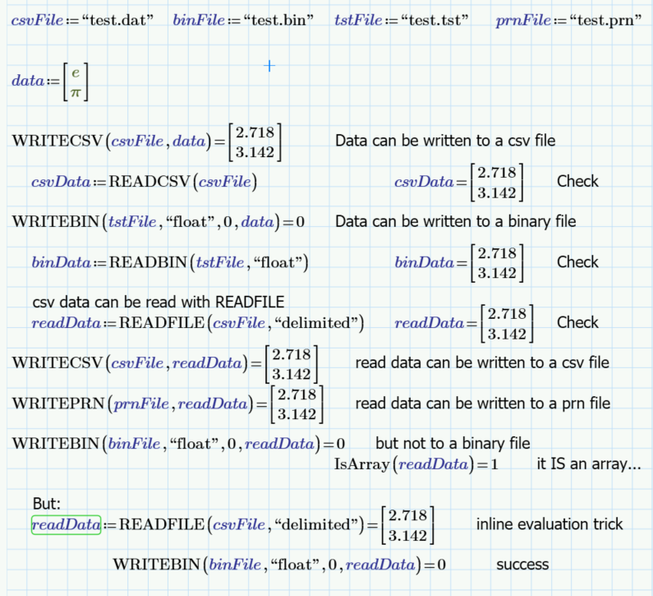Click the IsArray(readData)=1 expression

[416, 464]
